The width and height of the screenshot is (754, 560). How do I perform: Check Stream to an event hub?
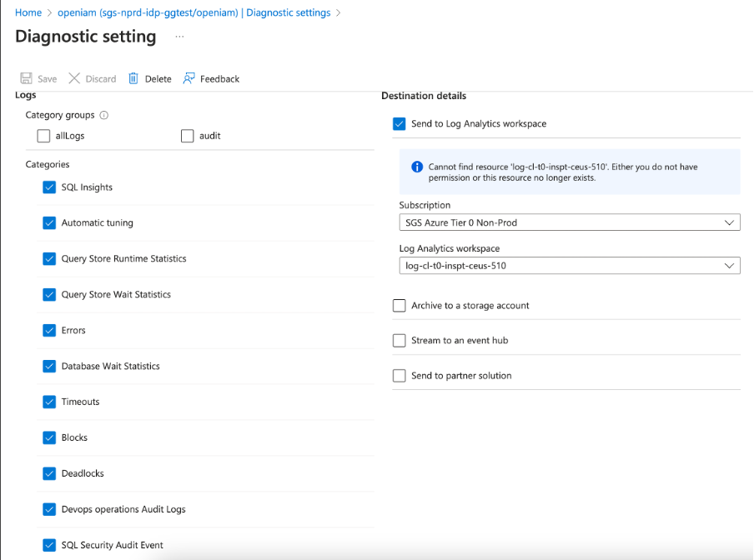[x=400, y=341]
